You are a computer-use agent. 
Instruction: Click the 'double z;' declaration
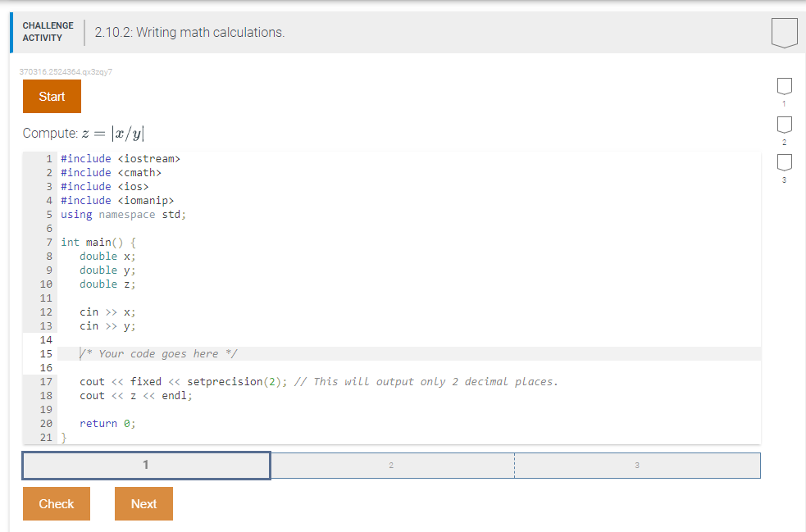(x=107, y=284)
